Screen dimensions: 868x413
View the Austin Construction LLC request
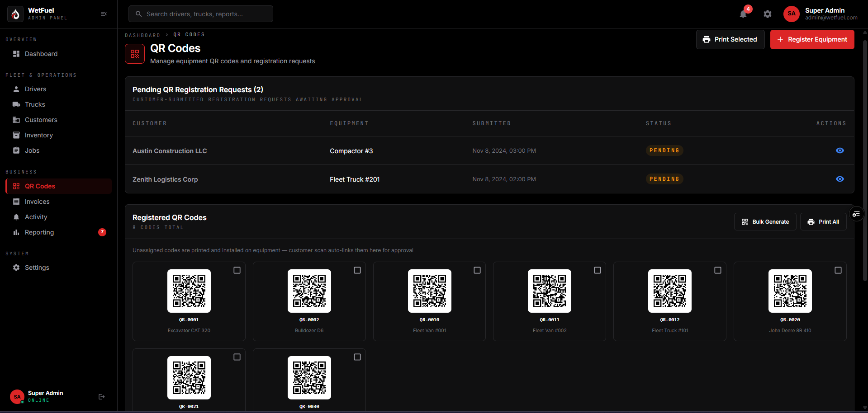pyautogui.click(x=840, y=150)
